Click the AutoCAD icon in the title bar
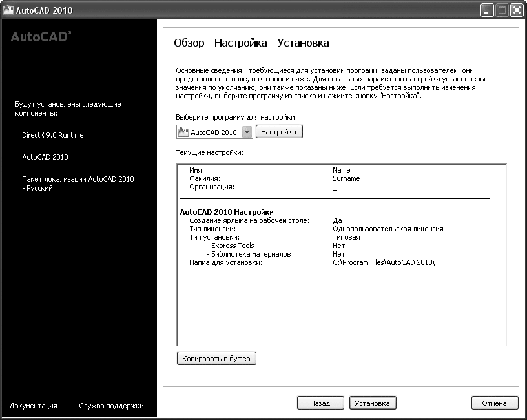The image size is (527, 420). tap(8, 10)
